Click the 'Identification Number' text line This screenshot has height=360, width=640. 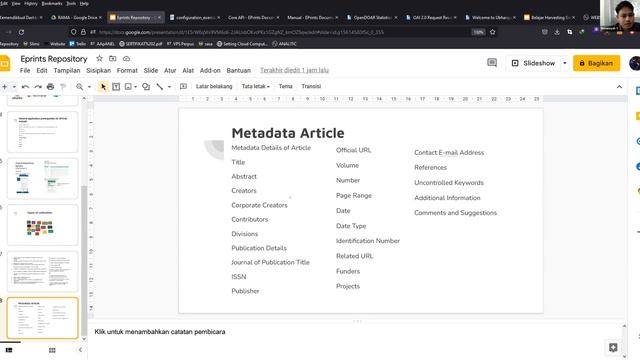[368, 241]
